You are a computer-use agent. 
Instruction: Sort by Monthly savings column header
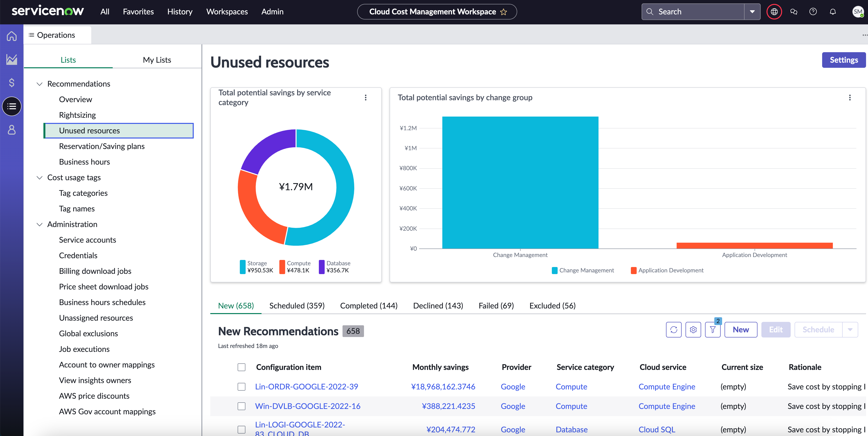coord(440,367)
